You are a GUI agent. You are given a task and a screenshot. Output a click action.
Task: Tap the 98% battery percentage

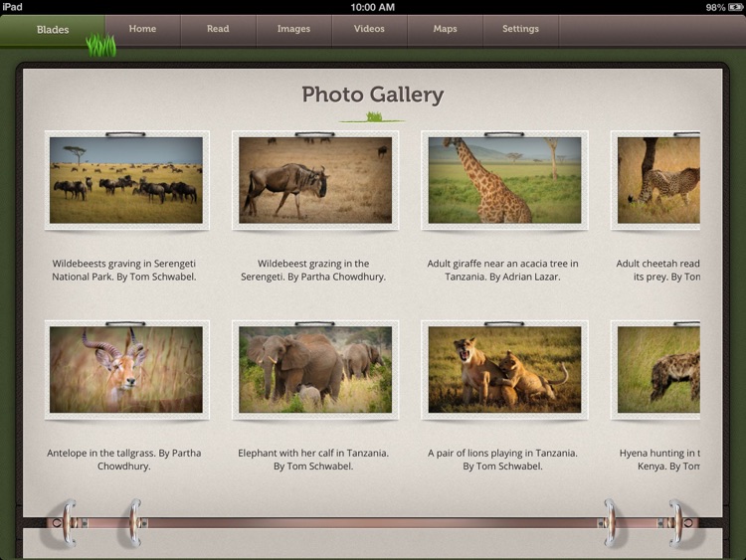coord(715,7)
